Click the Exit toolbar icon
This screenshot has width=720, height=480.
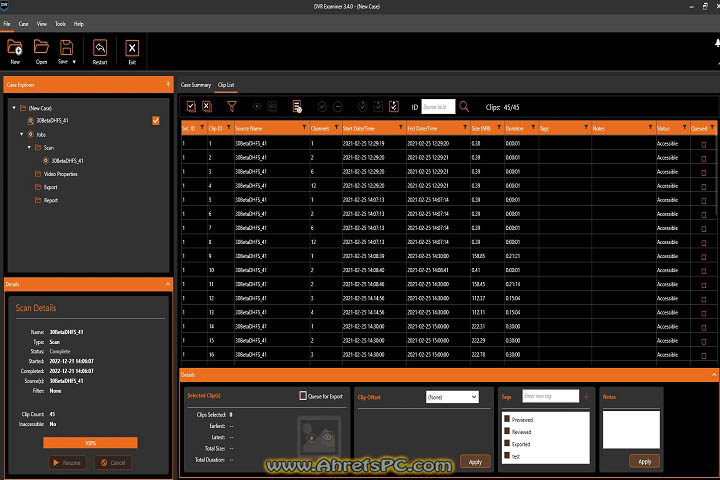(x=132, y=51)
